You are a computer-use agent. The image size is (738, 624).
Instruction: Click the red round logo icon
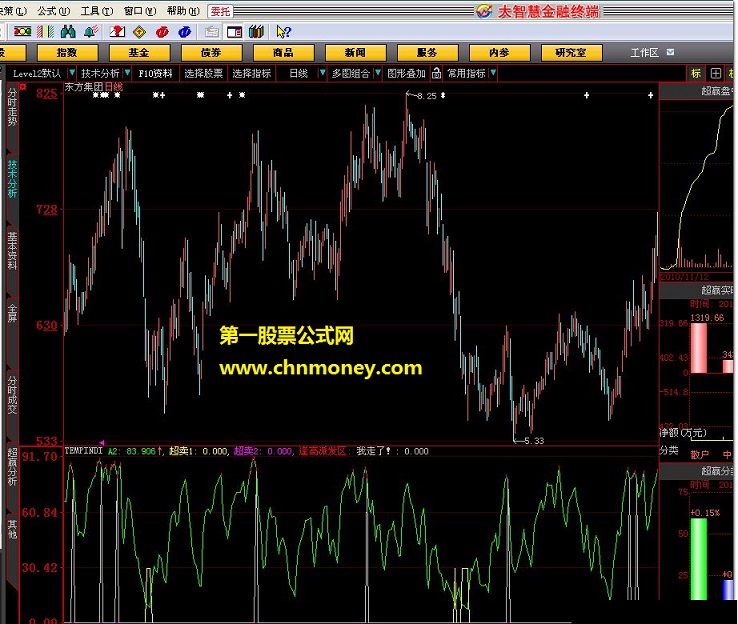tap(162, 32)
